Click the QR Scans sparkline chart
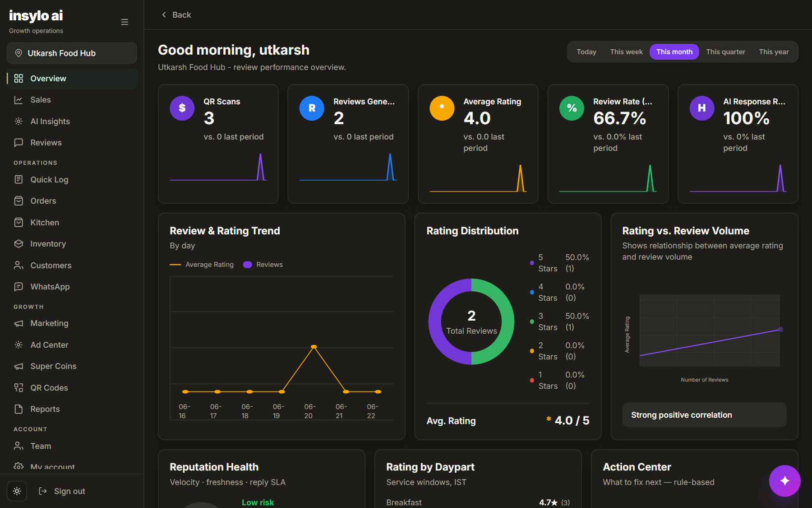 click(x=218, y=167)
